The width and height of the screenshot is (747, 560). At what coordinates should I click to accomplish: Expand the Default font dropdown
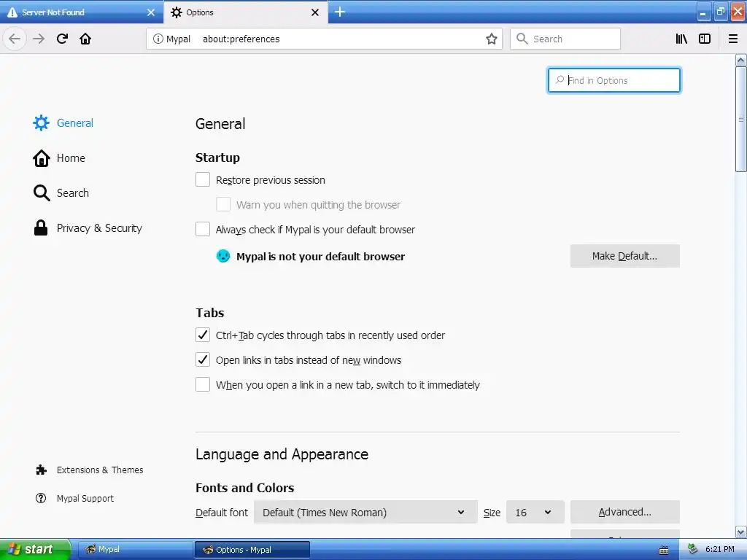pos(365,513)
